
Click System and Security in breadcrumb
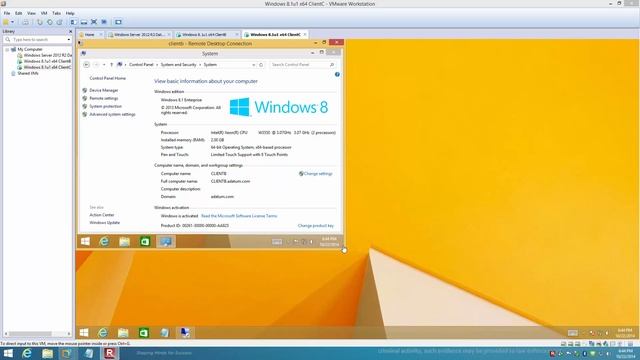point(178,64)
